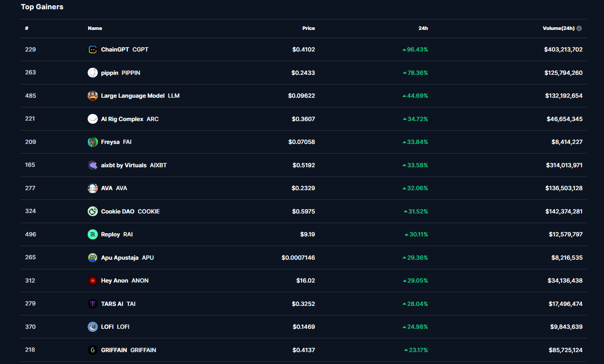Screen dimensions: 604x364
Task: Click the Volume(24h) info icon
Action: click(579, 28)
